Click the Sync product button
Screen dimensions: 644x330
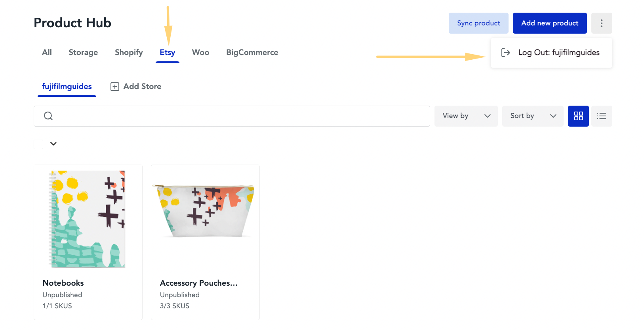[478, 23]
